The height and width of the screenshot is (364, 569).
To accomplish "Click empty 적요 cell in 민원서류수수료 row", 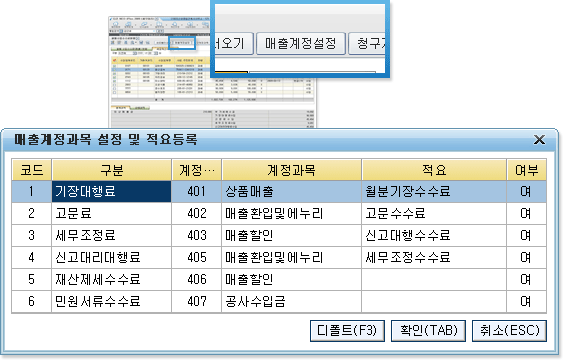I will pos(434,301).
